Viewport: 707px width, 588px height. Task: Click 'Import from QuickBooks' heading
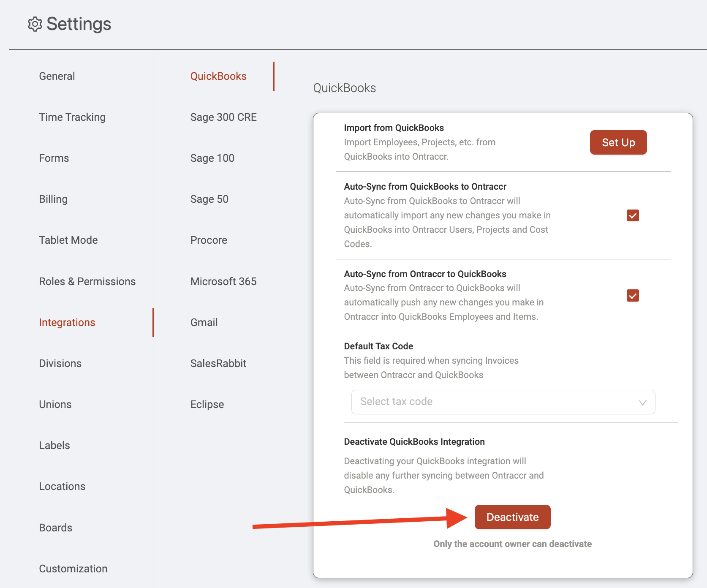394,128
